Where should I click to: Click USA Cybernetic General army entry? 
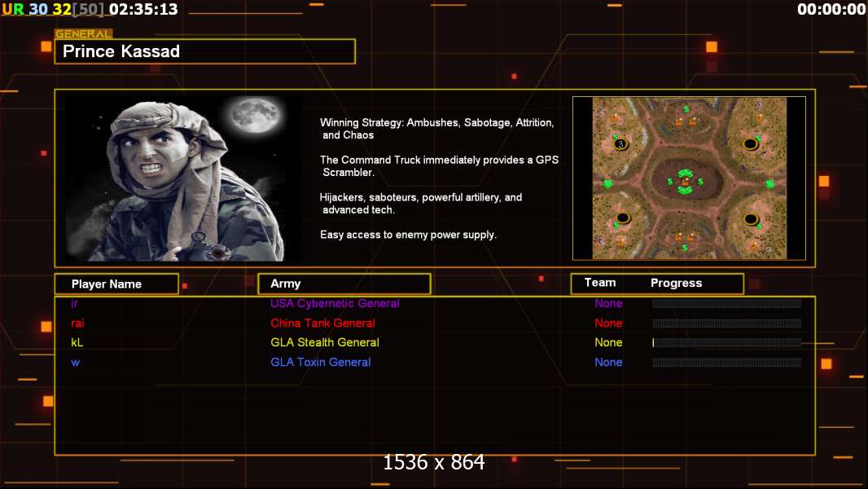click(335, 303)
